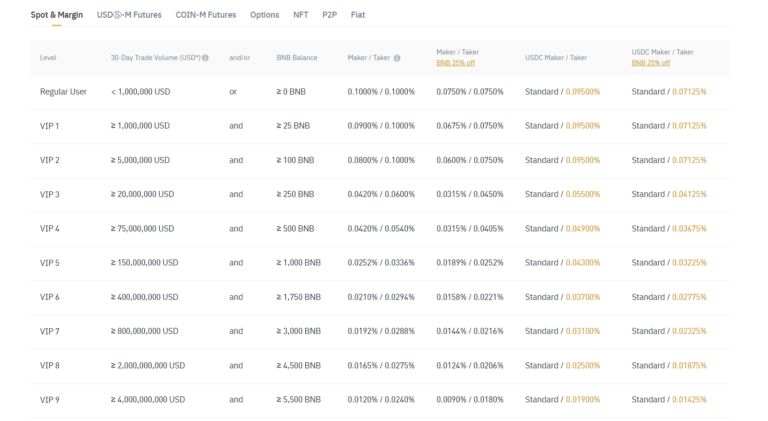This screenshot has height=421, width=768.
Task: Click the '≥ 100 BNB' balance cell
Action: coord(295,160)
